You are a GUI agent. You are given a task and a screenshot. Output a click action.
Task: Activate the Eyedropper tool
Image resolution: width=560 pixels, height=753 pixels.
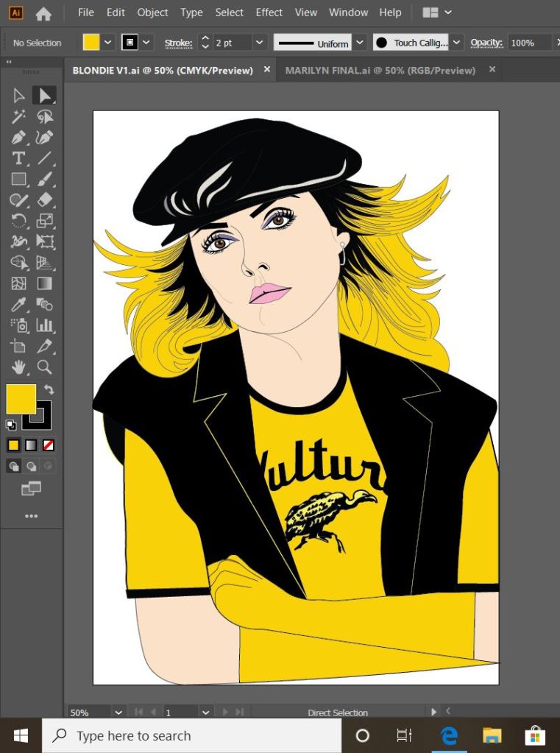(18, 304)
